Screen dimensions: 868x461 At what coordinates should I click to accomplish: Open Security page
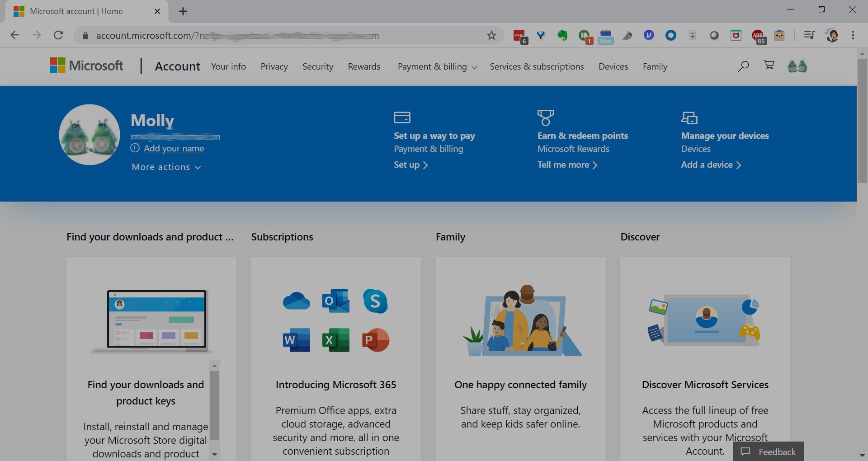(x=318, y=66)
